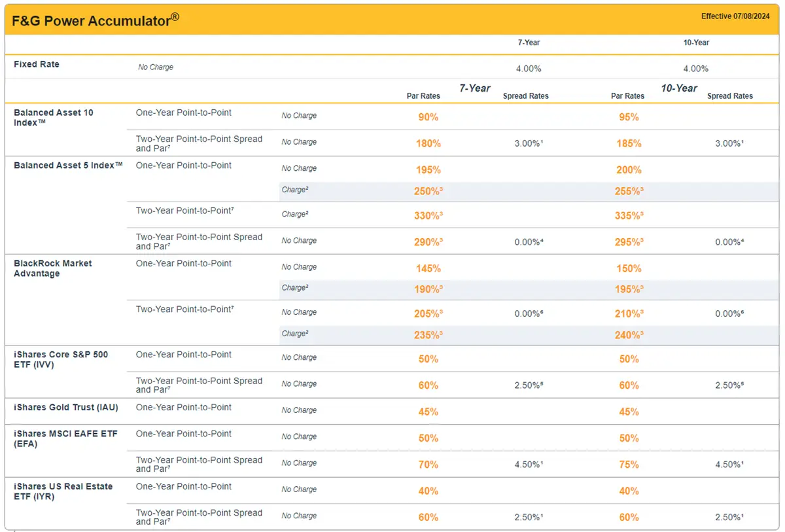Select the 70% par rate value
This screenshot has height=532, width=785.
(x=428, y=465)
